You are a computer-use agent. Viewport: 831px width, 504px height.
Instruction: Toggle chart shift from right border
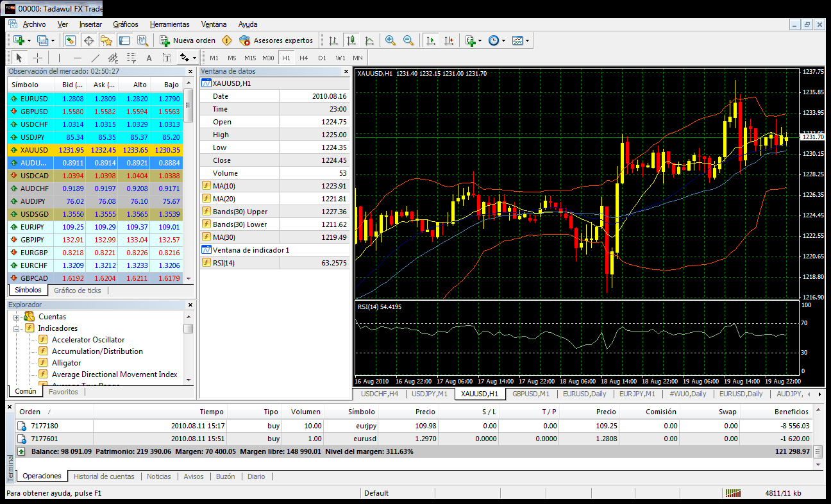click(x=448, y=40)
